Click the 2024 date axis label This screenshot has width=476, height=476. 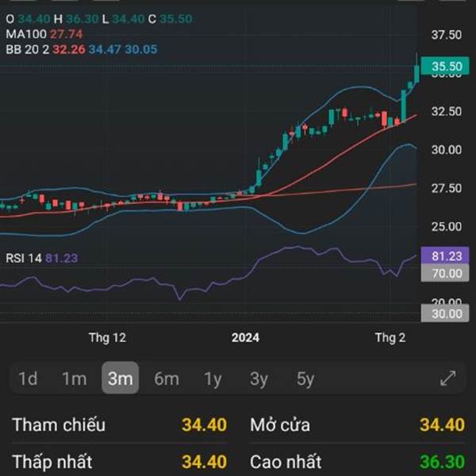245,338
